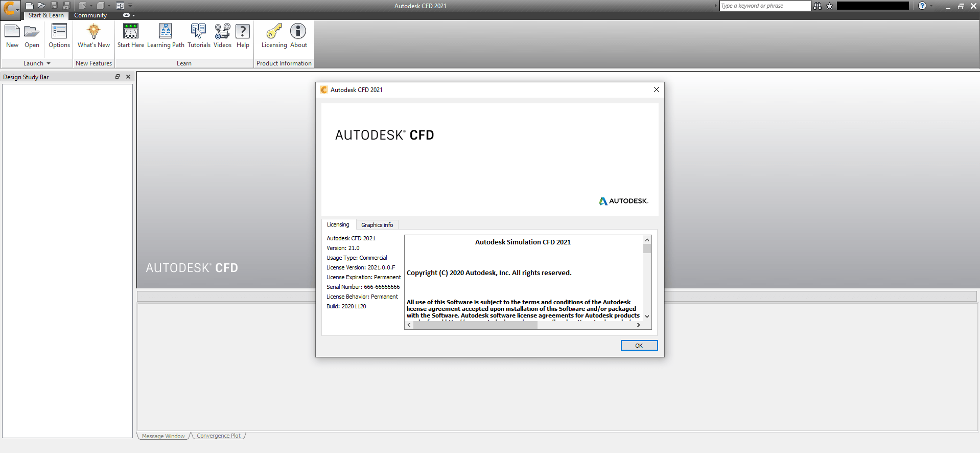Click the Build: 20201120 text
Image resolution: width=980 pixels, height=453 pixels.
tap(346, 306)
